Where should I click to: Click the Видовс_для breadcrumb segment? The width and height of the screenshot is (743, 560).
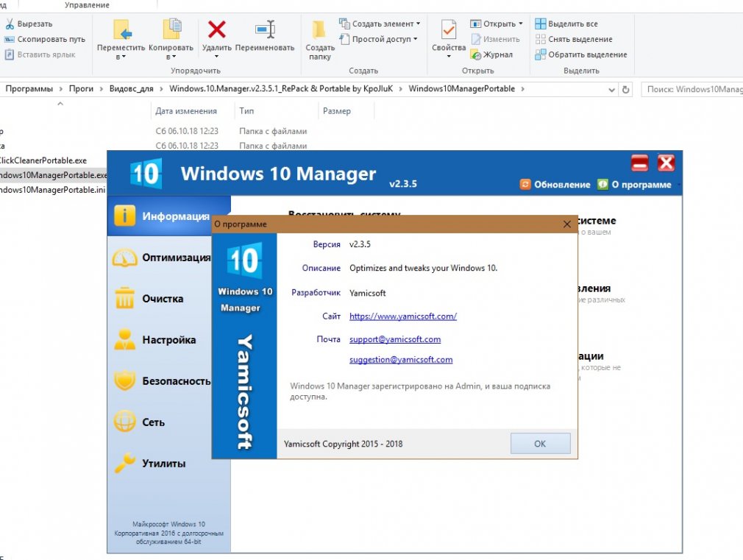pyautogui.click(x=131, y=88)
